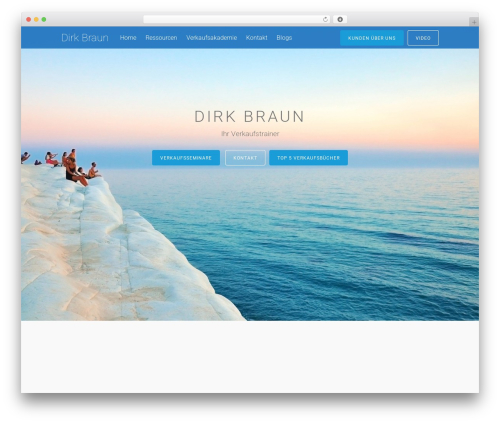Click the outlined Kontakt hero button
500x423 pixels.
[245, 158]
